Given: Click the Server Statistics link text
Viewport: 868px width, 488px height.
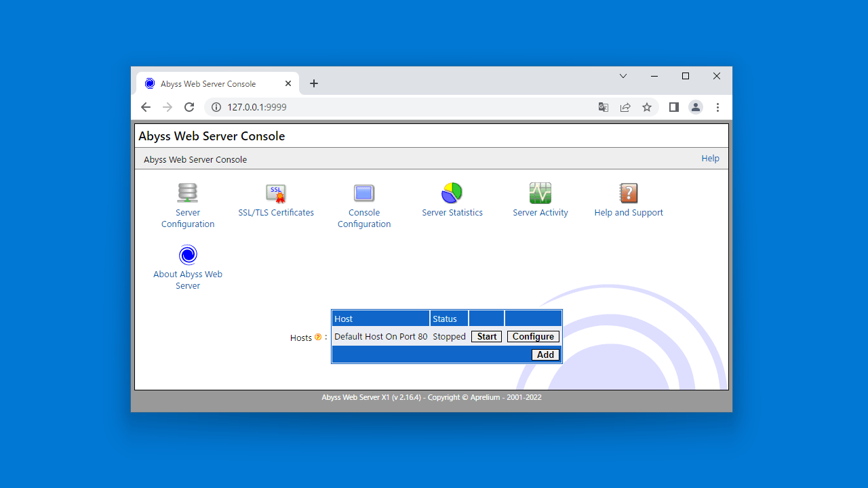Looking at the screenshot, I should click(x=452, y=213).
